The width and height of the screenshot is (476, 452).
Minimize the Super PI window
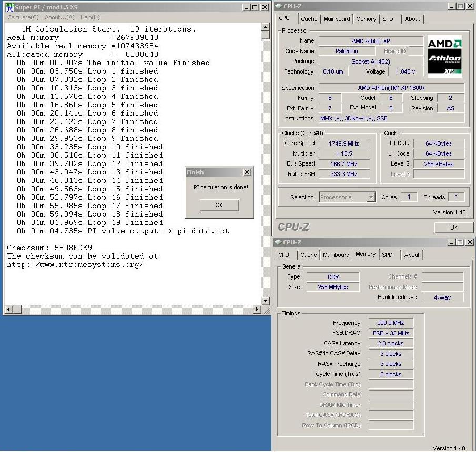(x=246, y=7)
